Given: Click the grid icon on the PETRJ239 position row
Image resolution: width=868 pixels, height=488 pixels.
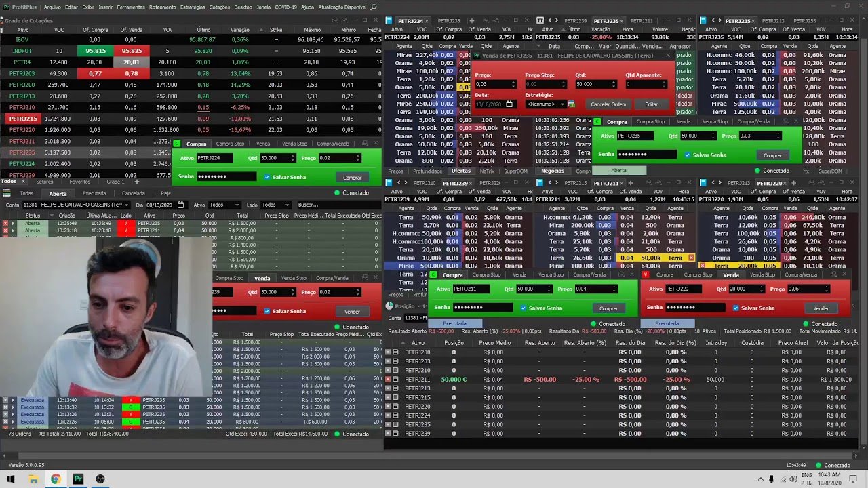Looking at the screenshot, I should [x=396, y=433].
